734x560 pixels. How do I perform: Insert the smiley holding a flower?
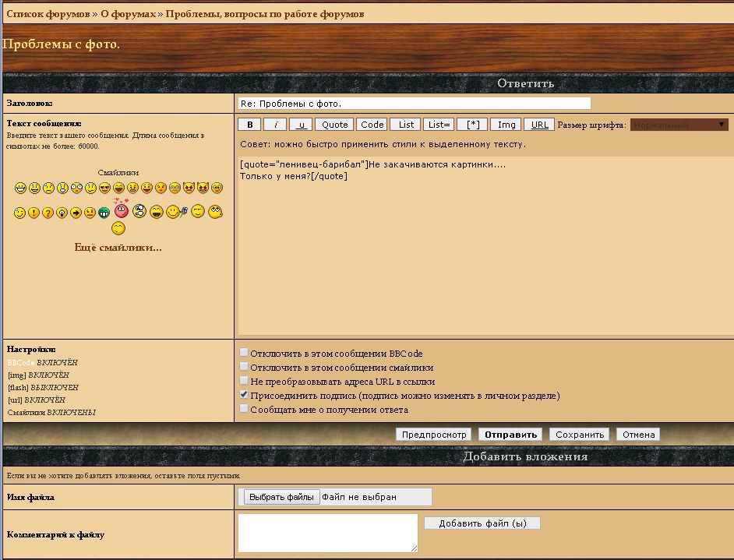pyautogui.click(x=177, y=212)
